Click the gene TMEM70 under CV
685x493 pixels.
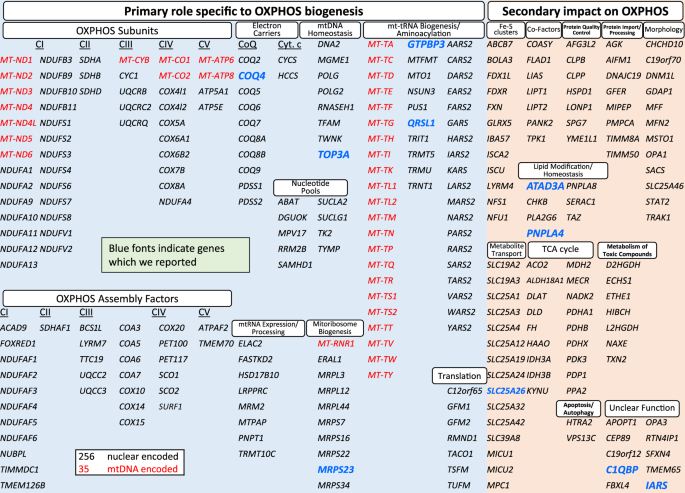216,344
